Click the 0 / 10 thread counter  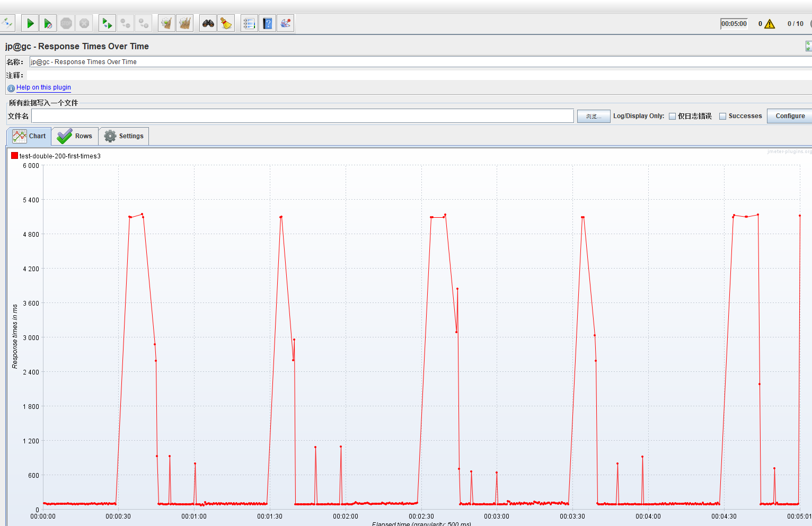point(795,24)
